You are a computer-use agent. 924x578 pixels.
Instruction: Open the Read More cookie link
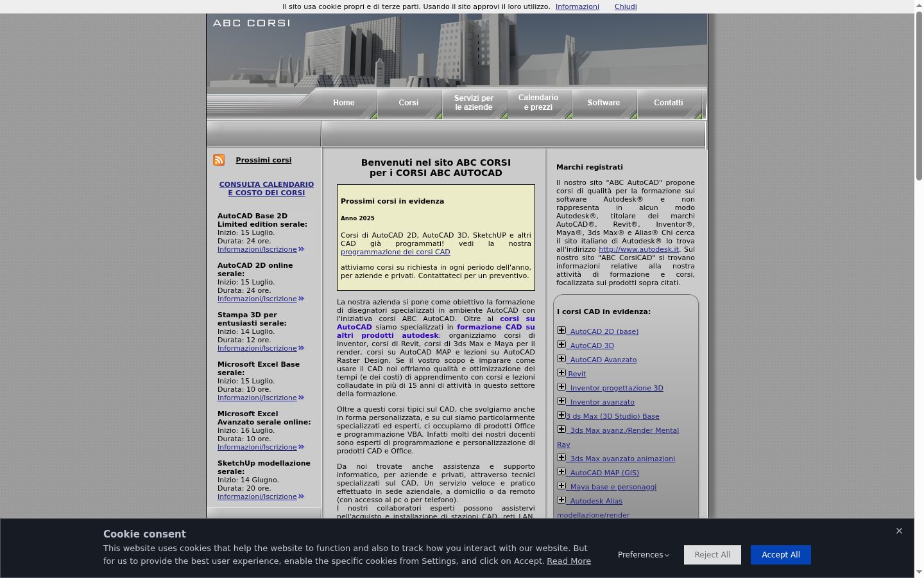coord(569,561)
